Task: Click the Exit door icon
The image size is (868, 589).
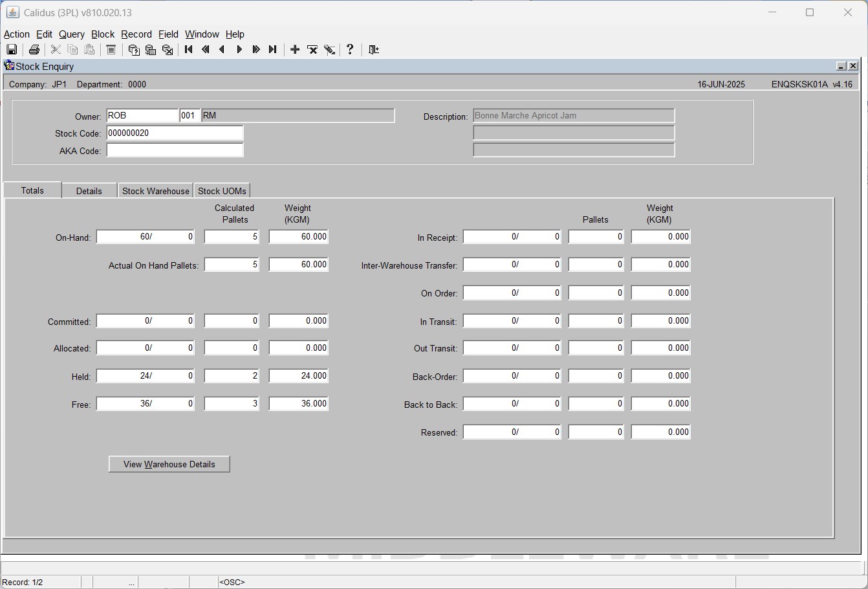Action: click(374, 50)
